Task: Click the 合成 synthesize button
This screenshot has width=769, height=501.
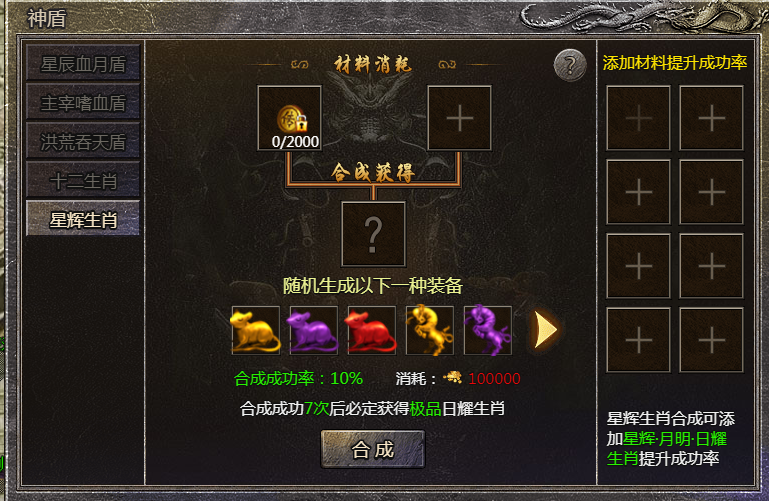Action: click(373, 450)
